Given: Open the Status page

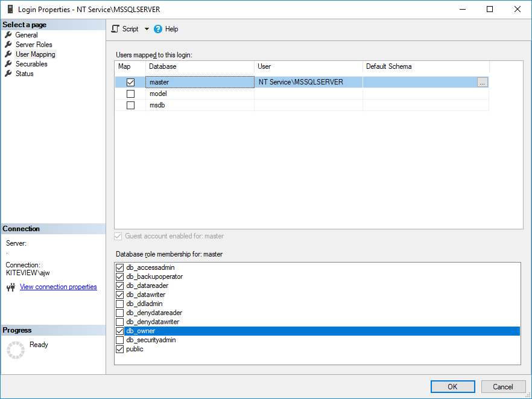Looking at the screenshot, I should tap(24, 74).
